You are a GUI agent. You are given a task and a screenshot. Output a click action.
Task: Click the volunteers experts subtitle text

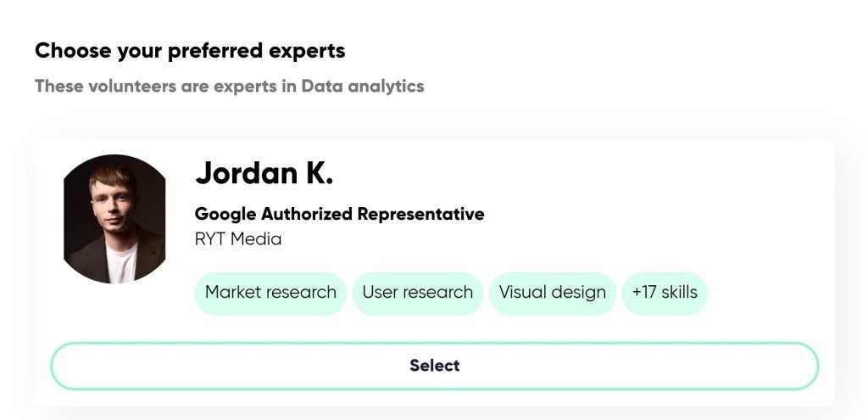point(229,87)
